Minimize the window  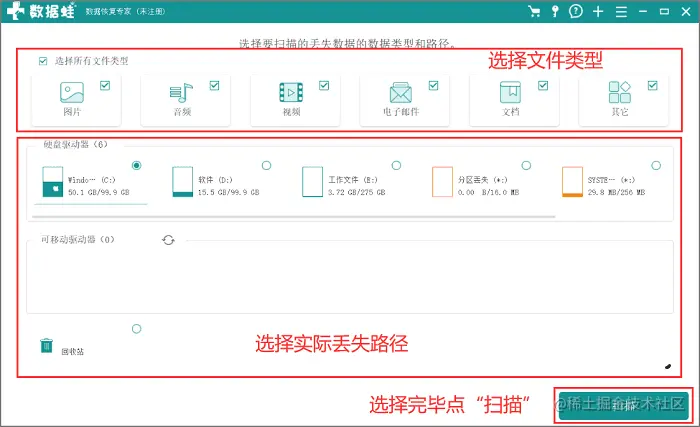(643, 12)
